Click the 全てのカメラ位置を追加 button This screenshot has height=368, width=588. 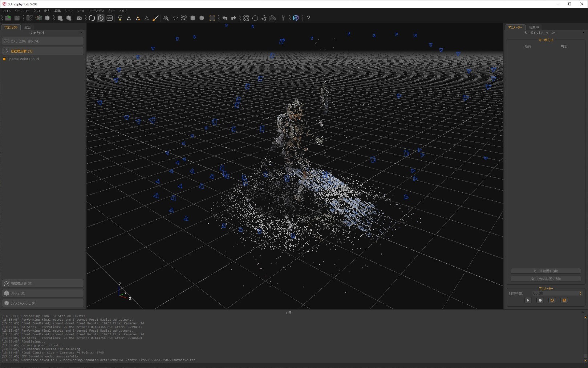tap(546, 279)
